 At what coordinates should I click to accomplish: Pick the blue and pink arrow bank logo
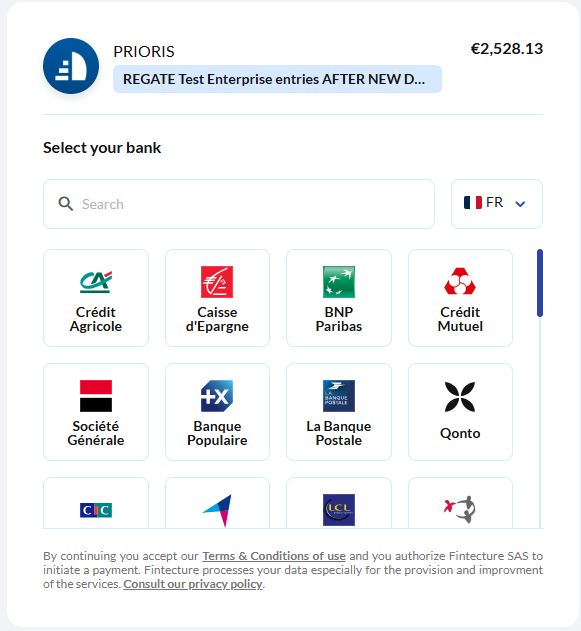(x=217, y=510)
